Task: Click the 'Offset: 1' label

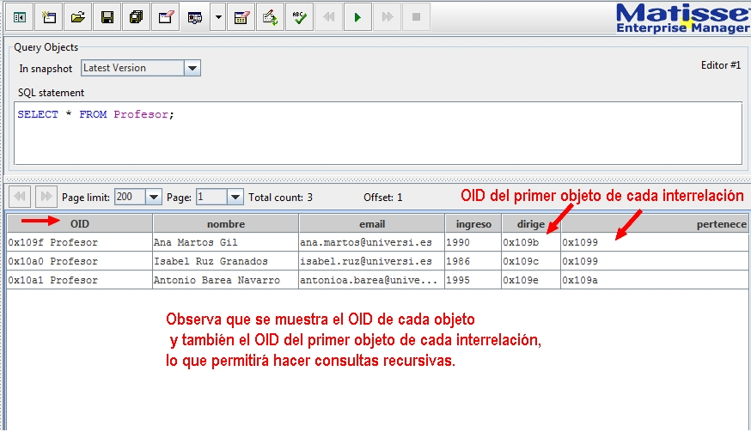Action: pyautogui.click(x=383, y=197)
